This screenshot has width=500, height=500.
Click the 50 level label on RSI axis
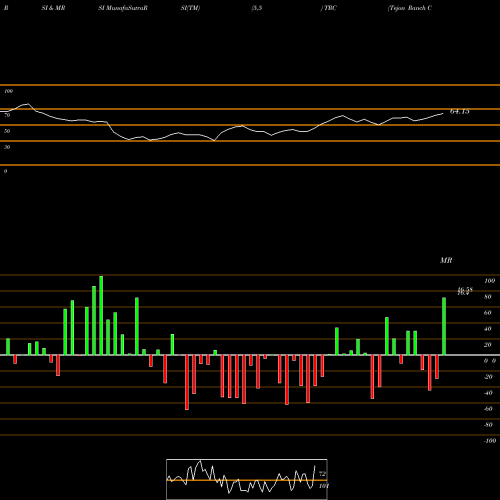pyautogui.click(x=7, y=131)
